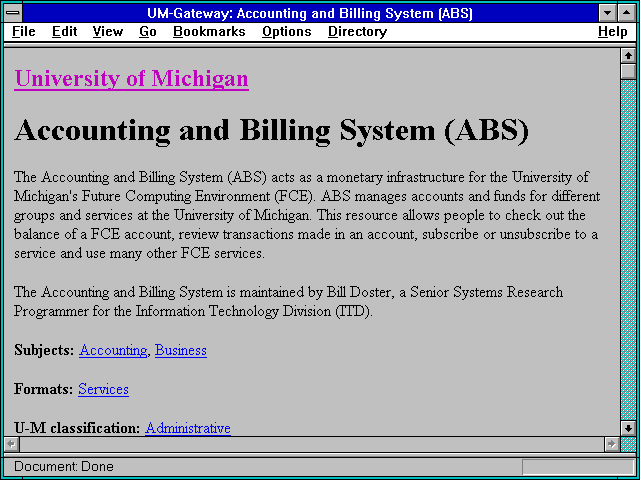Image resolution: width=640 pixels, height=480 pixels.
Task: Open the Business subject link
Action: (181, 350)
